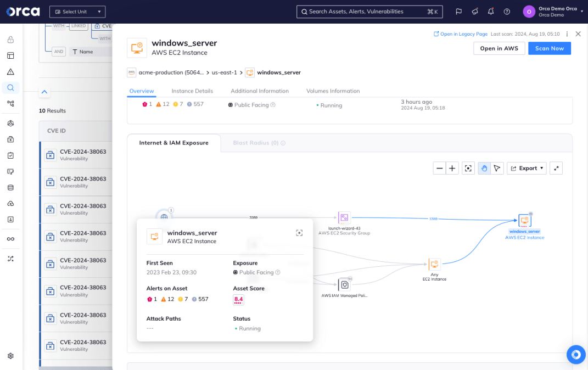Viewport: 588px width, 370px height.
Task: Click the chat support bubble
Action: 576,355
